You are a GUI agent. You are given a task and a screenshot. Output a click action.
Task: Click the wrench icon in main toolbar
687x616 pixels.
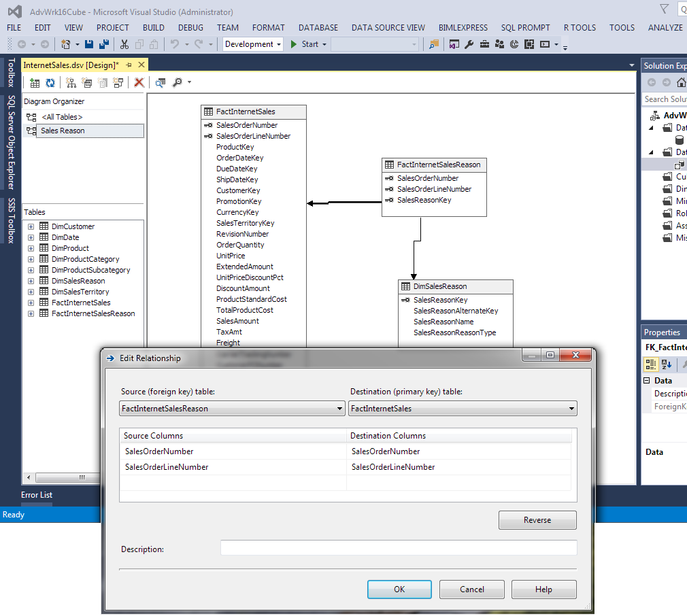coord(469,44)
